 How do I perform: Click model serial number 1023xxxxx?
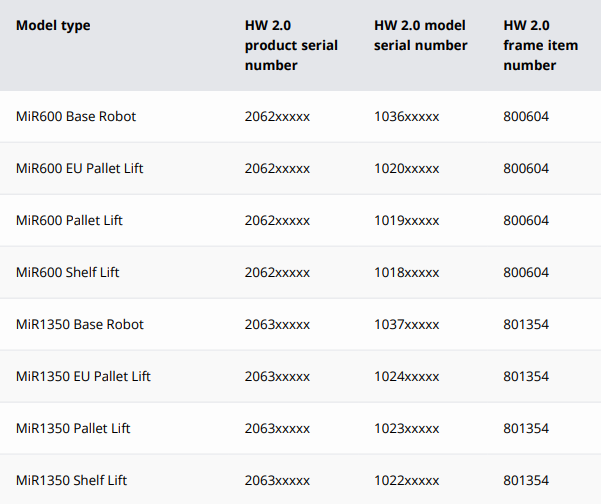click(406, 428)
